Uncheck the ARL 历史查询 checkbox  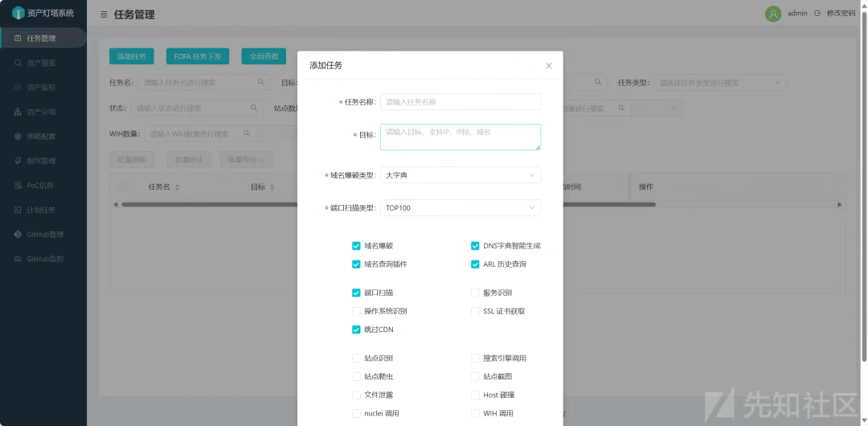(x=475, y=264)
